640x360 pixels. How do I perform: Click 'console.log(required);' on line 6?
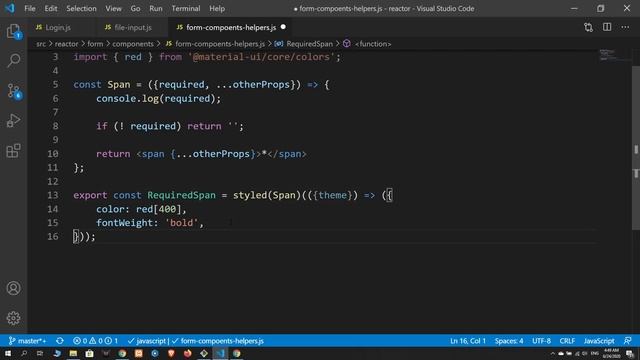pos(158,98)
